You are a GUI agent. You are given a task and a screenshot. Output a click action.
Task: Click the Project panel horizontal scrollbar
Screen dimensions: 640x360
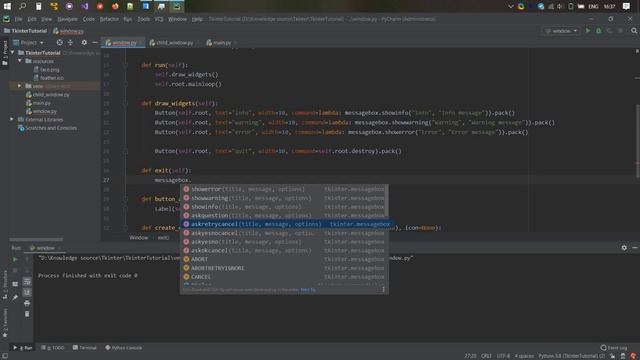(36, 240)
